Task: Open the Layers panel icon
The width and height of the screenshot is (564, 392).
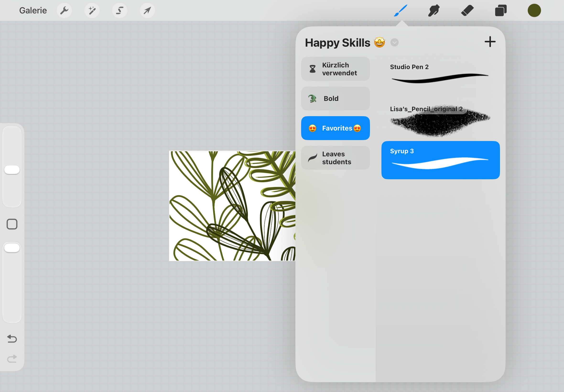Action: coord(501,11)
